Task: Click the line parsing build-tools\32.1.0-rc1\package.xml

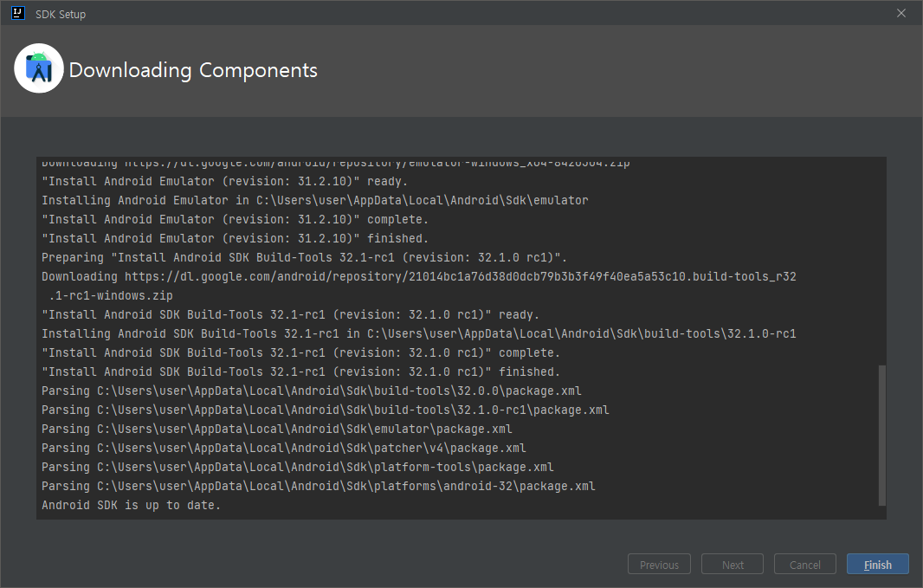Action: [326, 410]
